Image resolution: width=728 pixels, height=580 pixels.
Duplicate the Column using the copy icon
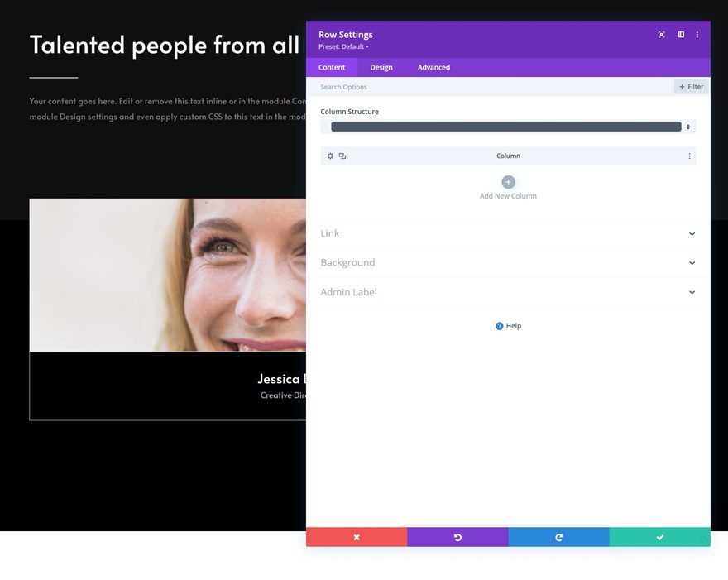342,156
